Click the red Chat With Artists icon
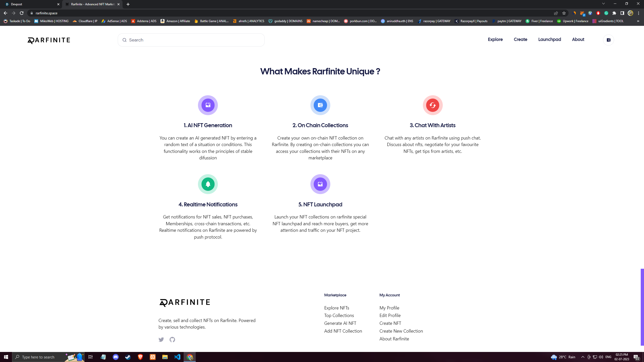The width and height of the screenshot is (644, 362). pyautogui.click(x=432, y=105)
